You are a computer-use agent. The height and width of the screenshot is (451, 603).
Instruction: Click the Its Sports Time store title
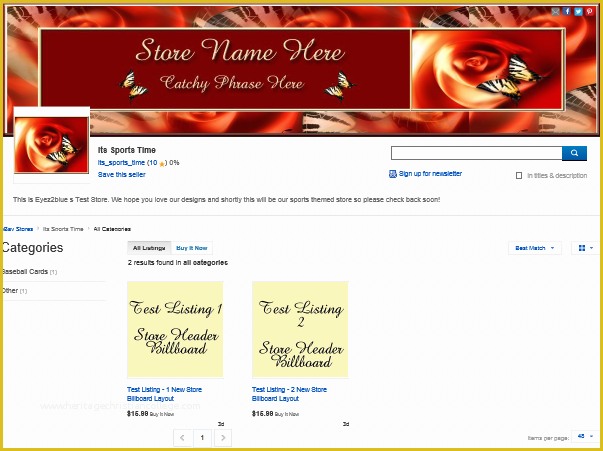coord(127,150)
